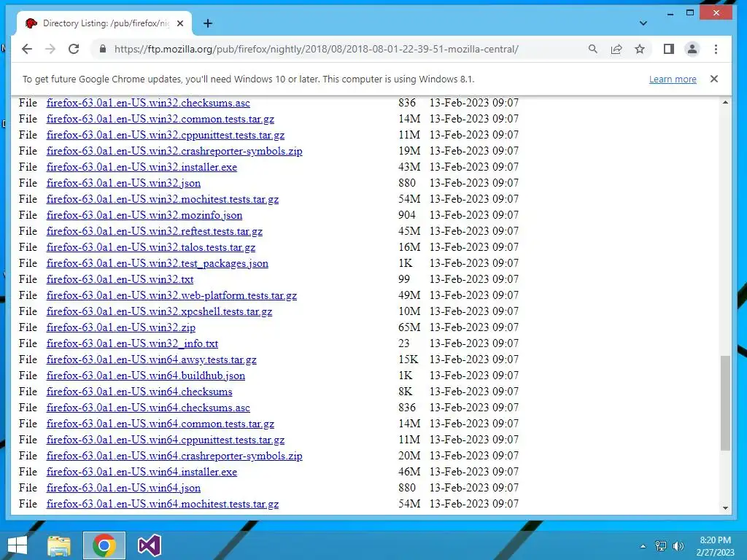Open Windows Start menu
Image resolution: width=747 pixels, height=560 pixels.
coord(18,545)
